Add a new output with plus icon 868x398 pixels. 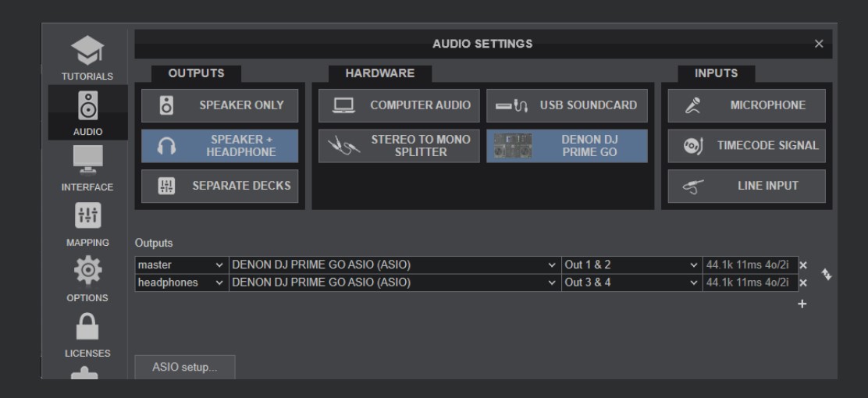(802, 304)
